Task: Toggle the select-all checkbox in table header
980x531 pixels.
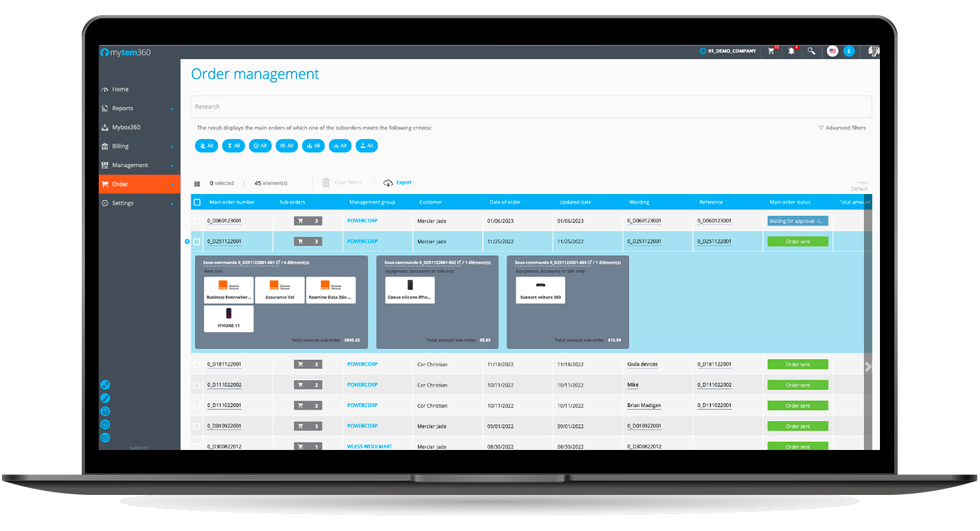Action: click(197, 202)
